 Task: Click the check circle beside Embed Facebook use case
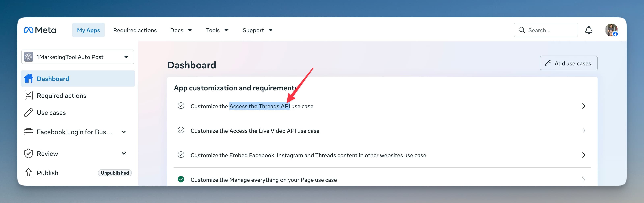(x=181, y=155)
